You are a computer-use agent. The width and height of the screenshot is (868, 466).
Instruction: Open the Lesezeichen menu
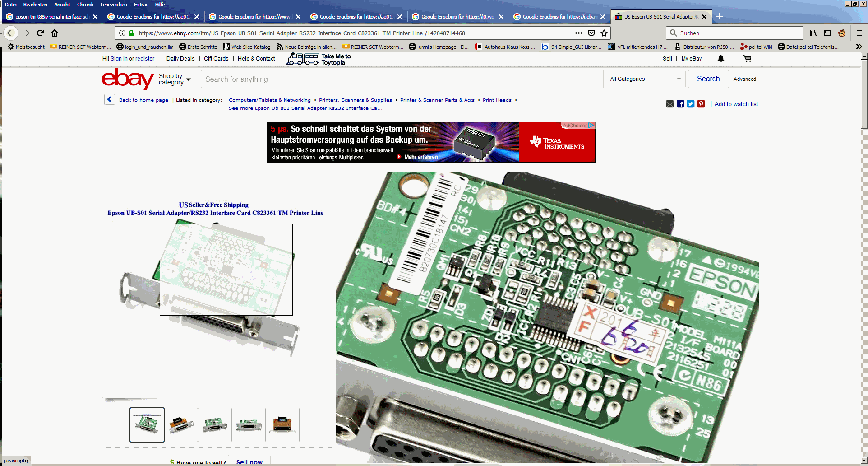click(x=114, y=5)
